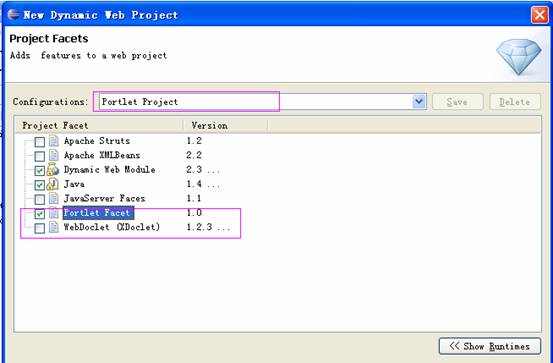Click the diamond facets wizard image

coord(519,56)
